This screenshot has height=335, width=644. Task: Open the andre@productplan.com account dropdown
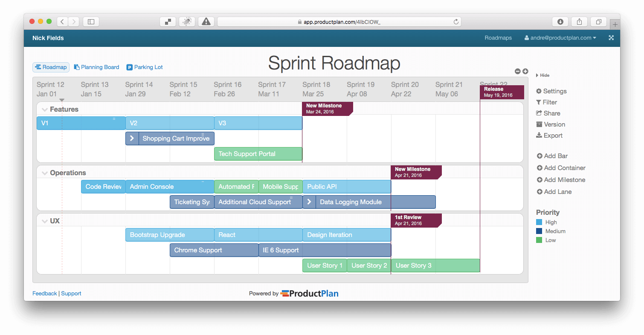click(560, 38)
